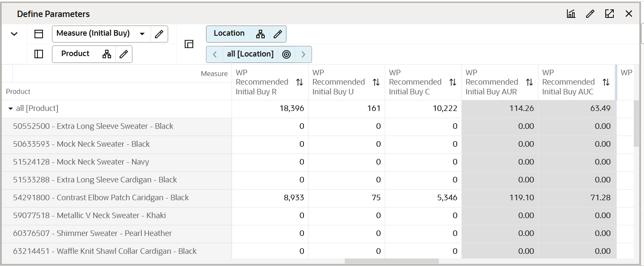Image resolution: width=644 pixels, height=267 pixels.
Task: Open the chart view from the top toolbar
Action: 570,14
